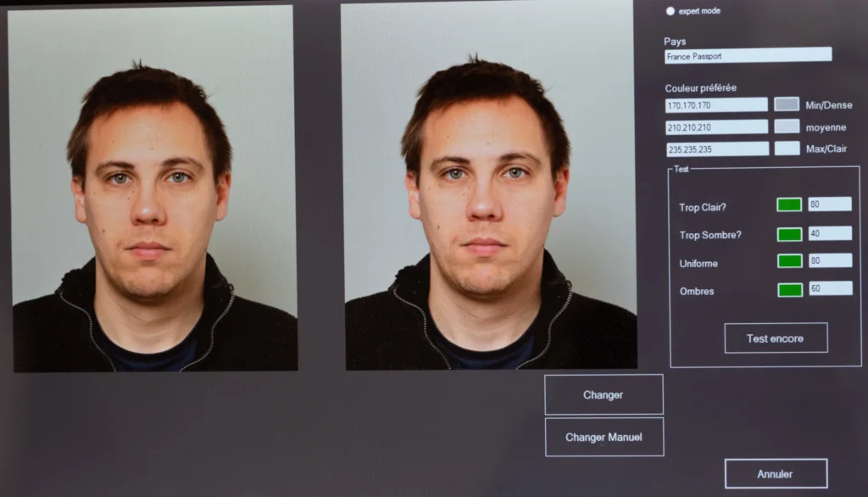Edit the Trop Sombre value of 40
Viewport: 868px width, 497px height.
[x=829, y=232]
